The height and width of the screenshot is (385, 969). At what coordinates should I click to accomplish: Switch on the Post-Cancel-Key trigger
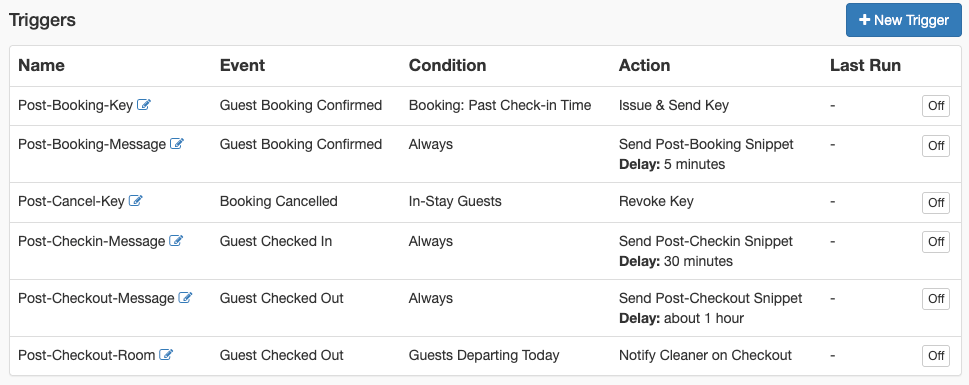pos(936,203)
